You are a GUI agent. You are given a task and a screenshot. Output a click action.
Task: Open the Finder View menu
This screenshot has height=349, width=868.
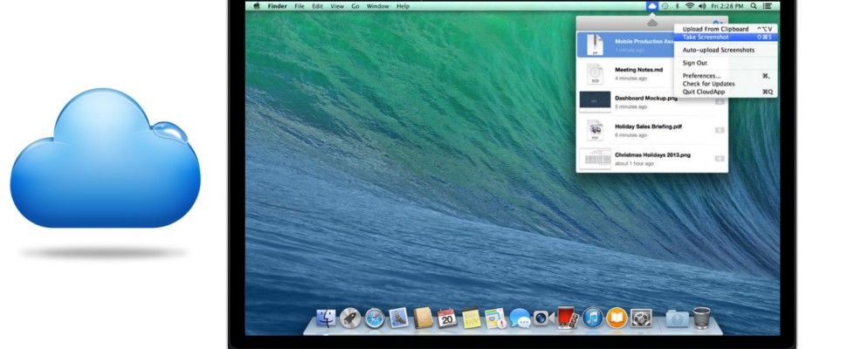pyautogui.click(x=336, y=6)
